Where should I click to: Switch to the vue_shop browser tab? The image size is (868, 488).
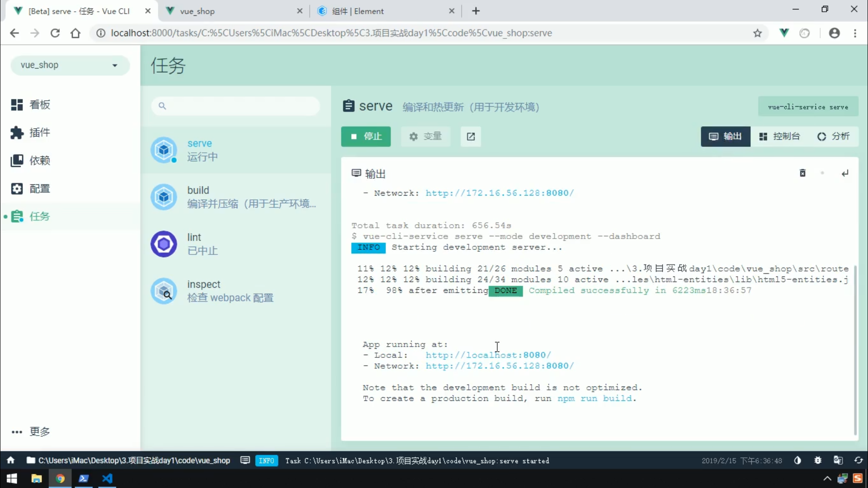point(234,11)
